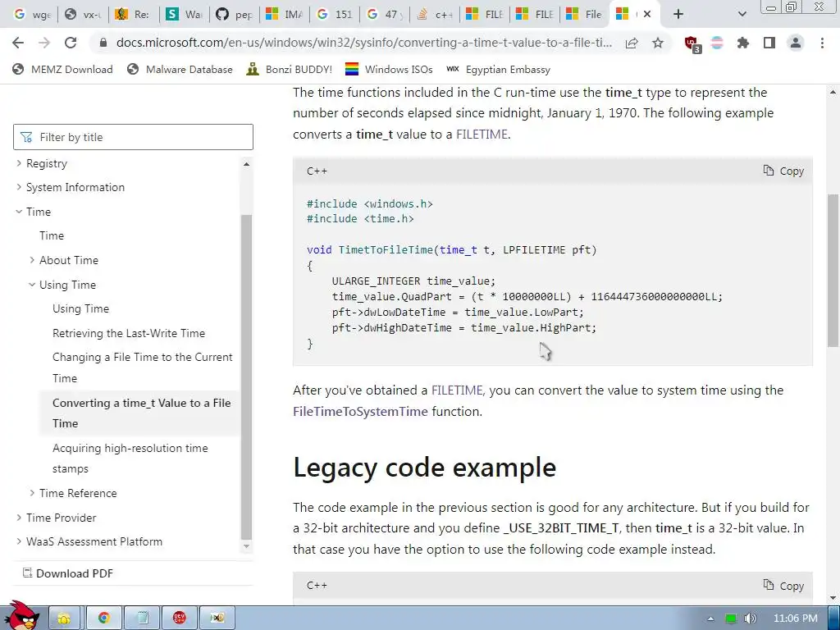This screenshot has height=630, width=840.
Task: Copy the first C++ code sample
Action: coord(783,171)
